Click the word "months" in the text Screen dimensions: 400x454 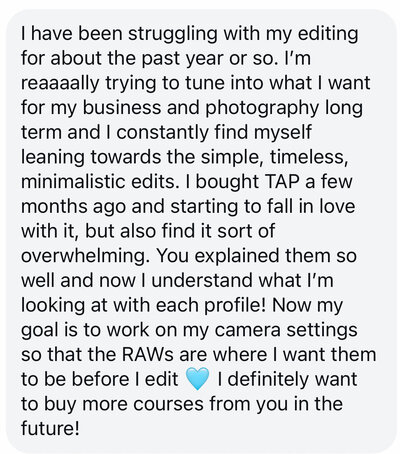pyautogui.click(x=54, y=206)
